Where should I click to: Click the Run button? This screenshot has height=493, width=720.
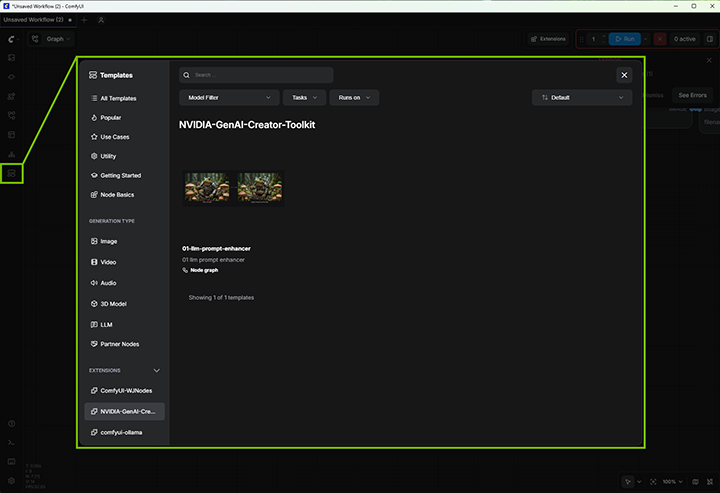coord(624,39)
